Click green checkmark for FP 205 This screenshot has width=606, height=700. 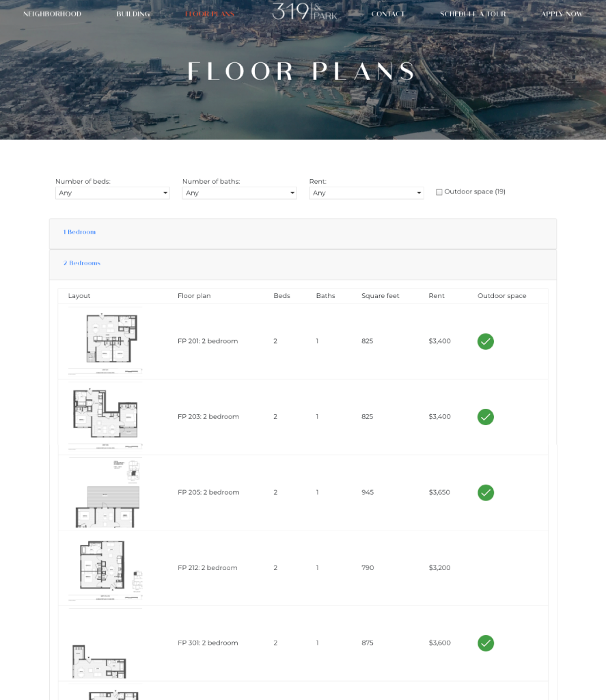tap(485, 492)
